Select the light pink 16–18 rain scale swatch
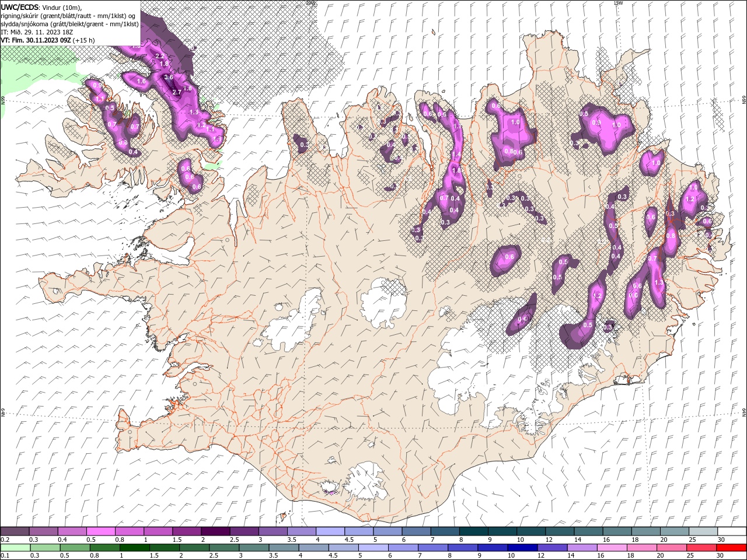747x560 pixels. point(612,548)
